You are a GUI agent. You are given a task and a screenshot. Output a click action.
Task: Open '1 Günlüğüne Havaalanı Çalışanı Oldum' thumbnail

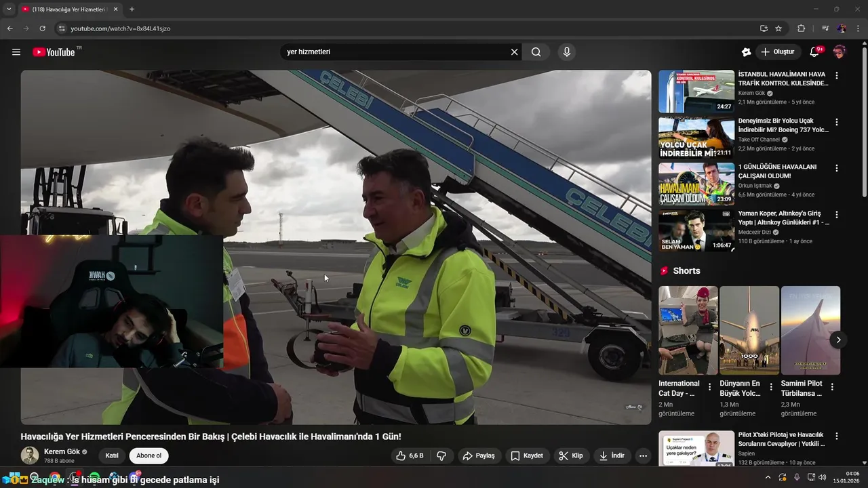pyautogui.click(x=696, y=184)
